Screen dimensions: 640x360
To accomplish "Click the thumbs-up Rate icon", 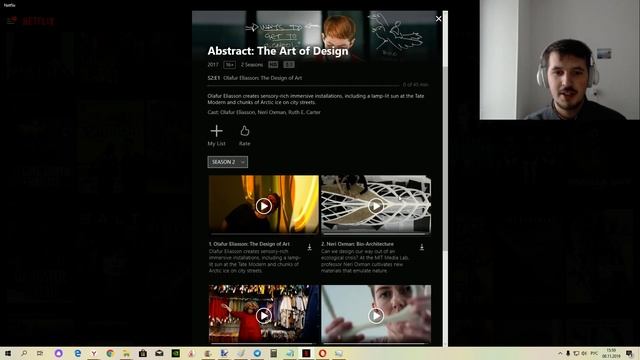I will click(244, 131).
